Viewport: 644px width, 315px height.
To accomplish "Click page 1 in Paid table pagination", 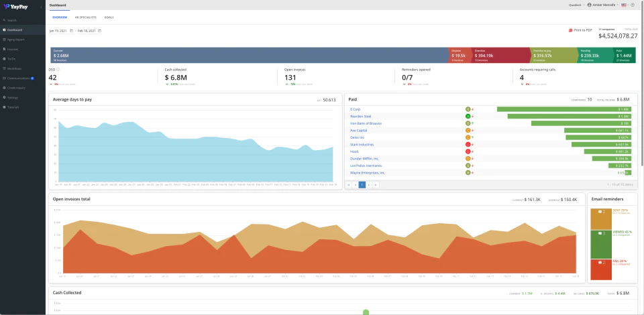I will pos(362,185).
